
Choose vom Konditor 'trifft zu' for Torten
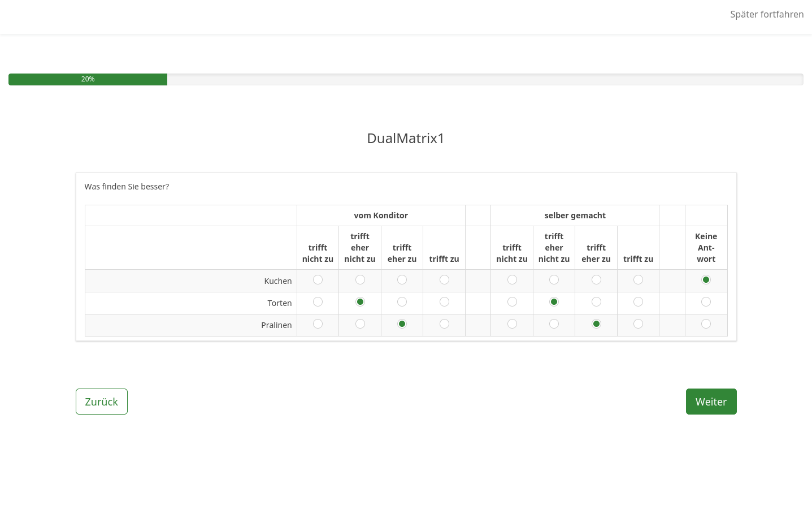point(444,302)
